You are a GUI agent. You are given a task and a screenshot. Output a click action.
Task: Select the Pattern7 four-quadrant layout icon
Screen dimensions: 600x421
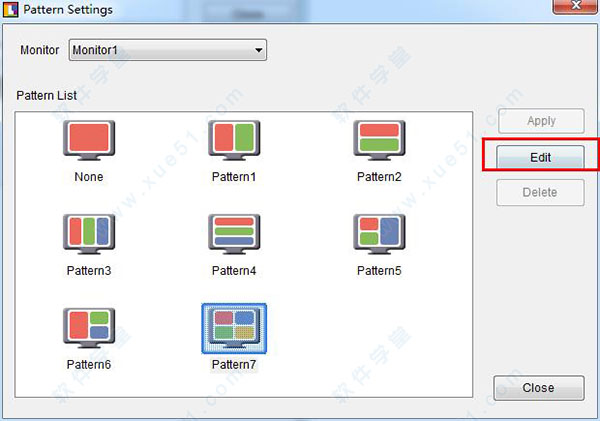click(234, 328)
